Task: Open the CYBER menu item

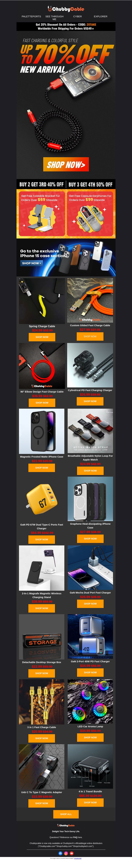Action: click(78, 16)
